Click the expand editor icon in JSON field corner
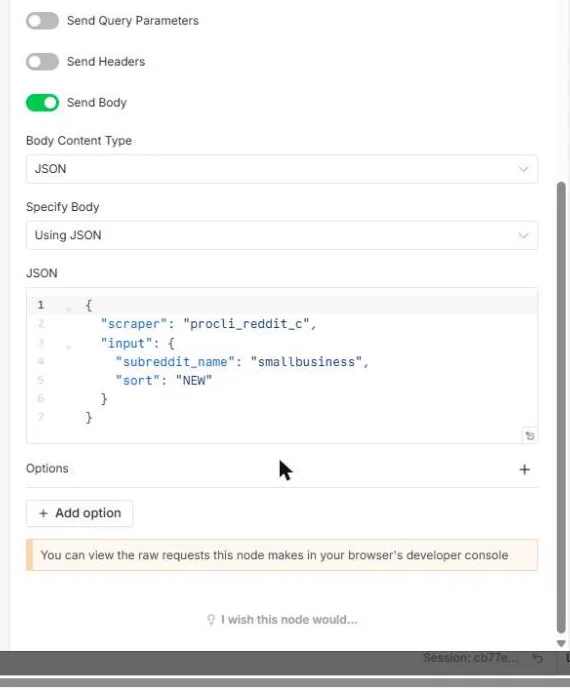Screen dimensions: 570x690 pyautogui.click(x=530, y=436)
